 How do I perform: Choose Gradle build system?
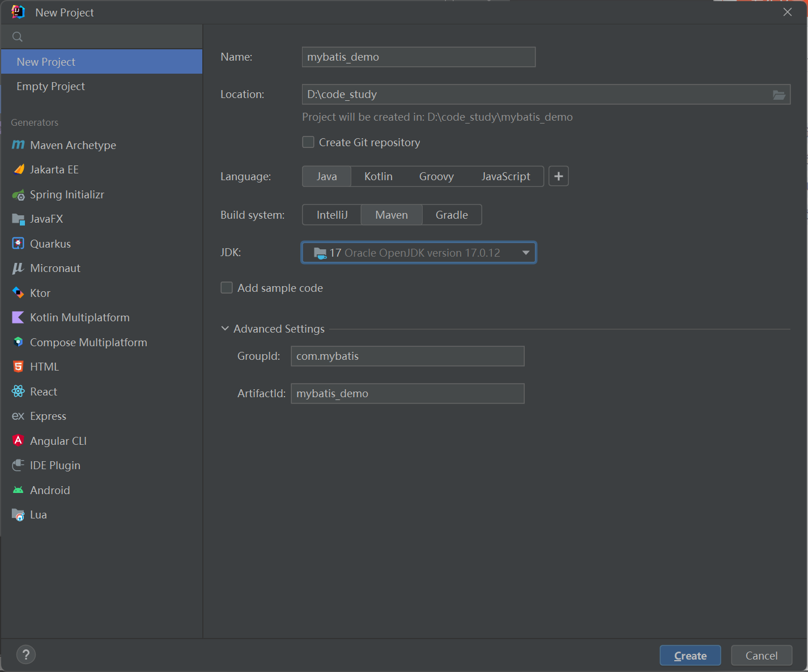click(452, 215)
